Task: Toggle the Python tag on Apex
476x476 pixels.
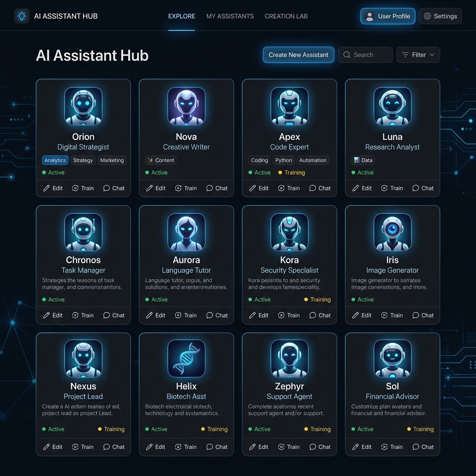Action: (284, 160)
